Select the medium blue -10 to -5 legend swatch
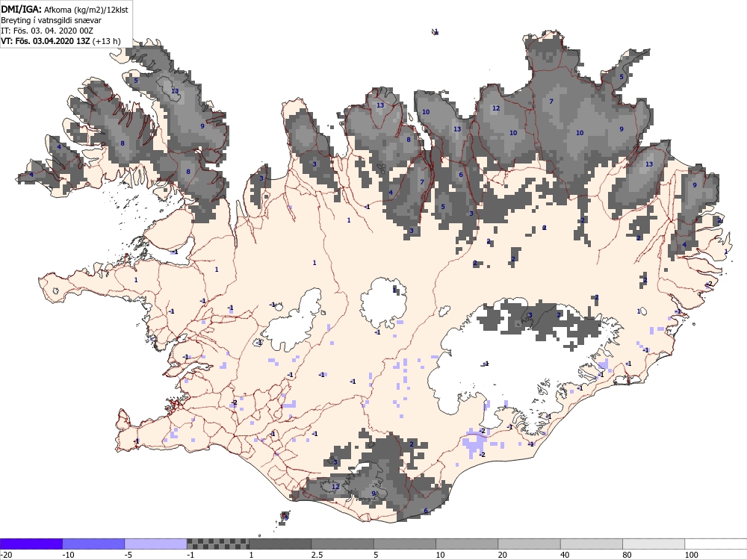 click(93, 544)
